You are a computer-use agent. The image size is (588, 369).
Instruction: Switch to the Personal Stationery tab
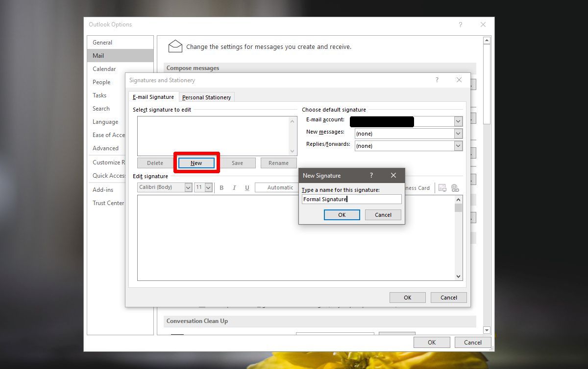(x=206, y=97)
